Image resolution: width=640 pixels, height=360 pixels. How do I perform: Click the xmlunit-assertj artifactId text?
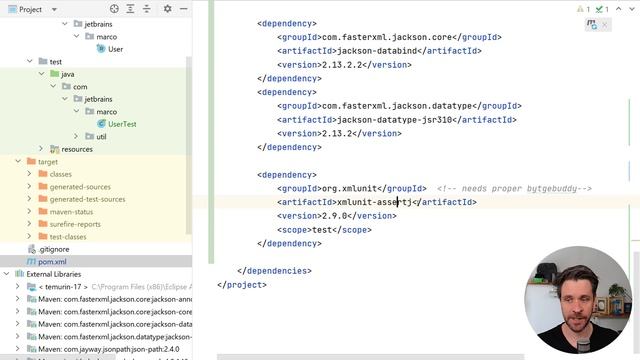click(375, 202)
